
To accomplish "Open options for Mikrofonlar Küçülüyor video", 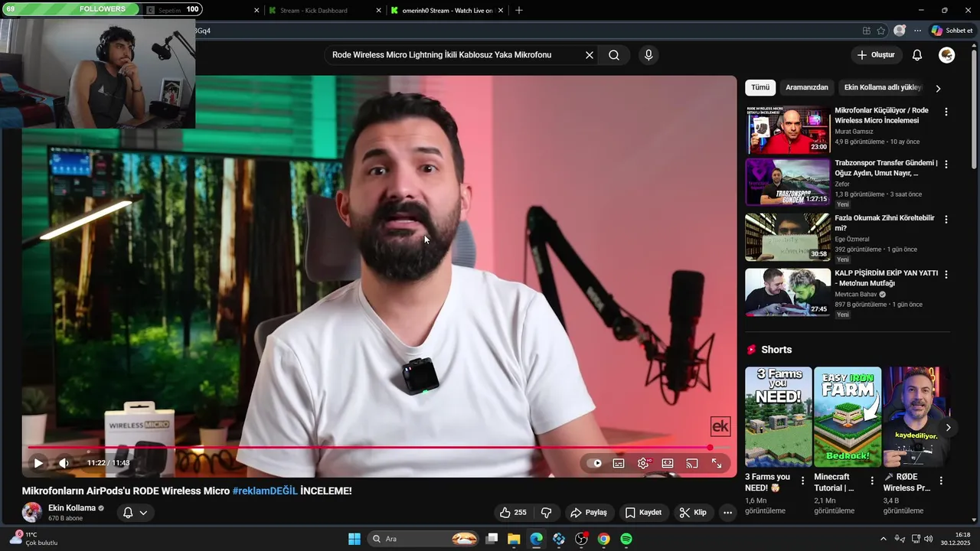I will click(946, 112).
